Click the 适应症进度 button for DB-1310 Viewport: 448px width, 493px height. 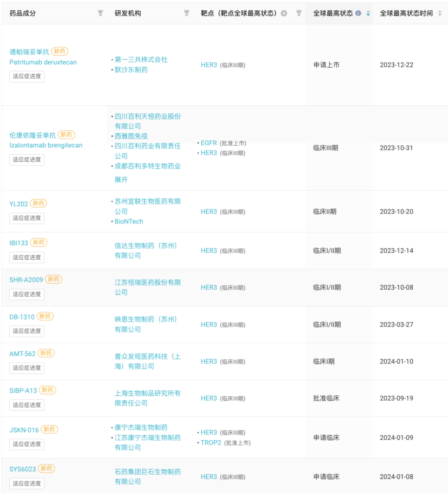[27, 331]
